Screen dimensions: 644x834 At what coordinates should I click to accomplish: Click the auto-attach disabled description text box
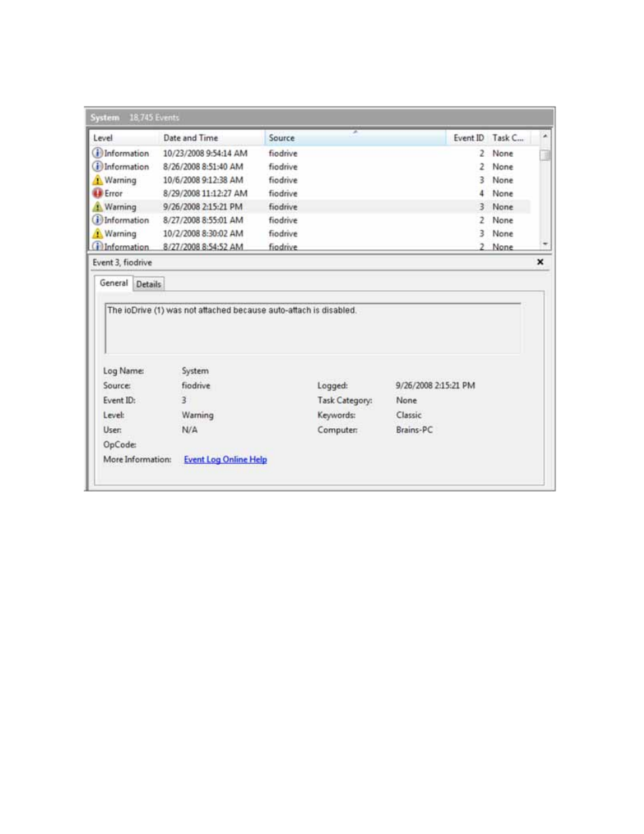coord(313,328)
